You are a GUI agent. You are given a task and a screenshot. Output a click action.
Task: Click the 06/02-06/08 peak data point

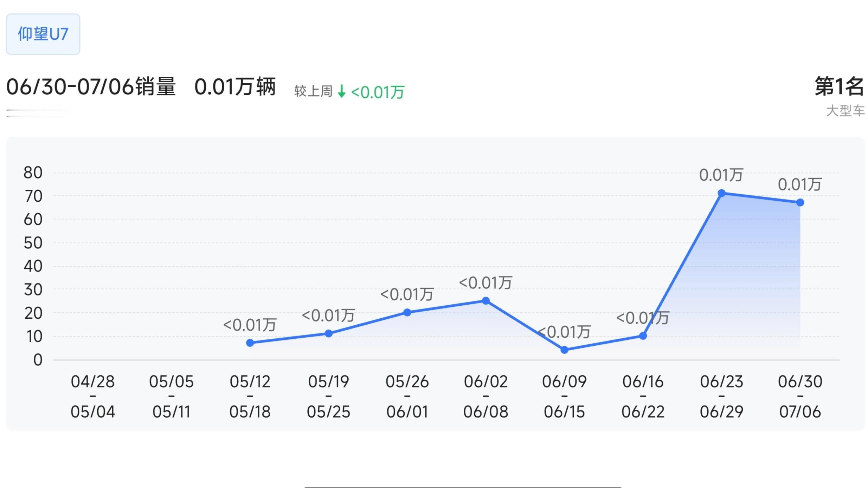pos(486,301)
